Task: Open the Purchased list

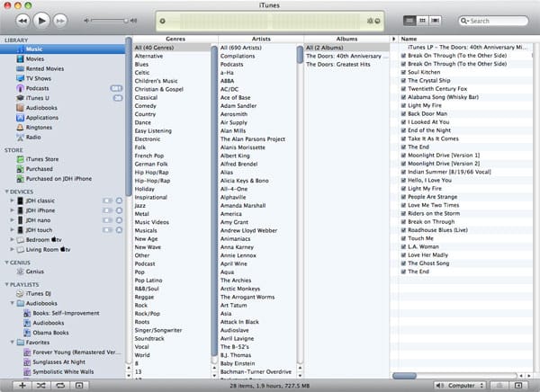Action: point(40,169)
